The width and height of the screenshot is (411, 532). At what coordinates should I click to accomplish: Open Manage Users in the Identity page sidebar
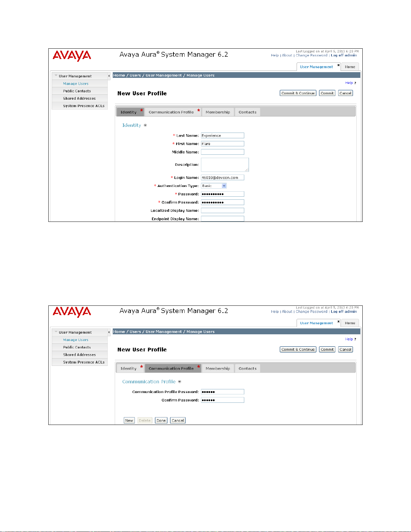pyautogui.click(x=76, y=84)
